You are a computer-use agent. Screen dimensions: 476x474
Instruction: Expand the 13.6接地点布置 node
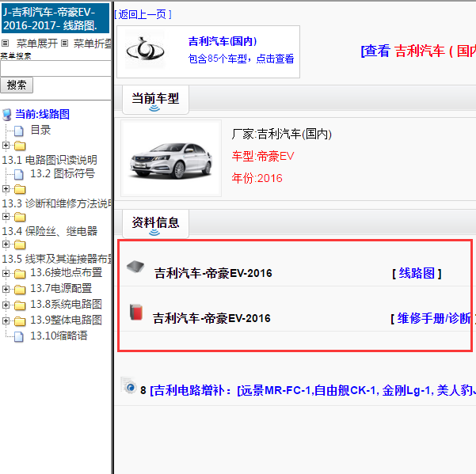coord(6,273)
